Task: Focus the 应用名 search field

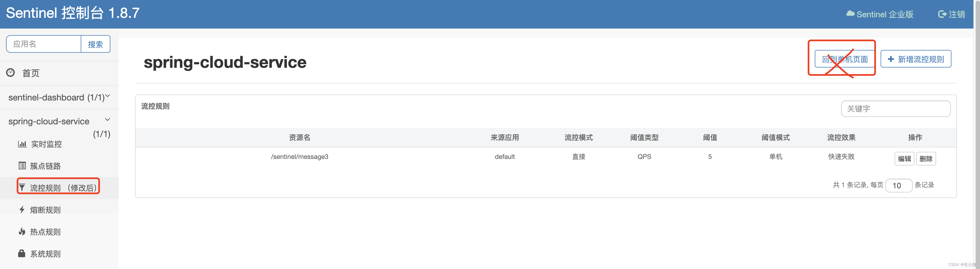Action: [44, 44]
